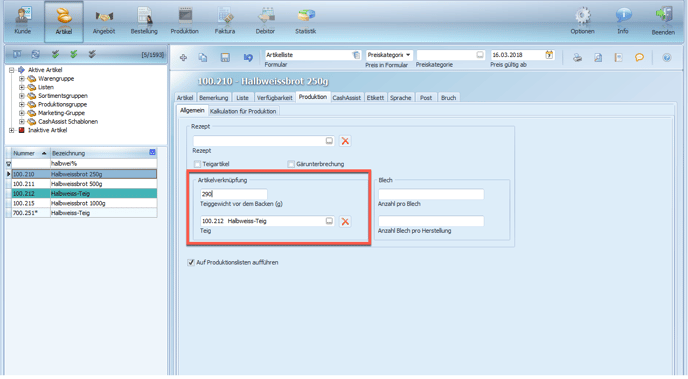Click the second green checkmark icon
Viewport: 688px width, 379px height.
tap(74, 54)
